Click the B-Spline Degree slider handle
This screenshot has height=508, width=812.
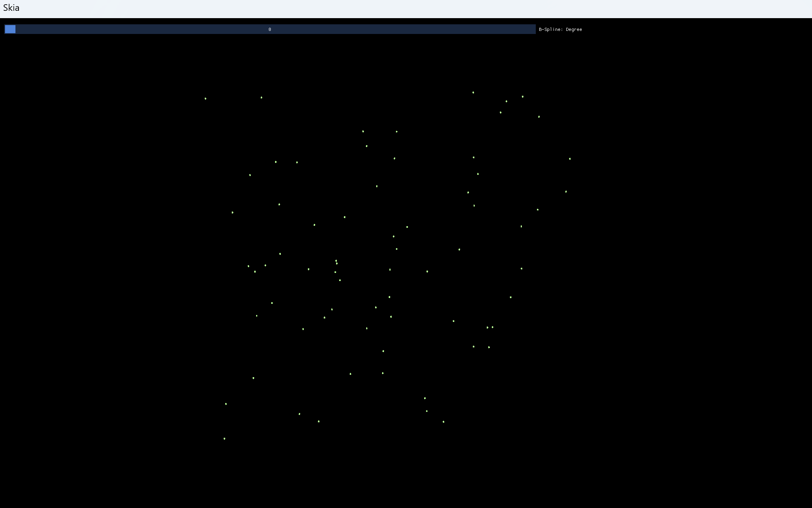pyautogui.click(x=10, y=29)
